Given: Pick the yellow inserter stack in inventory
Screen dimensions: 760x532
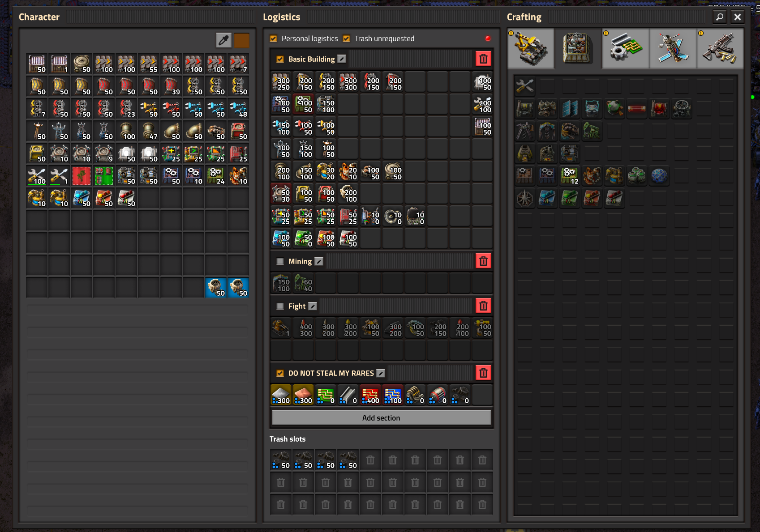Looking at the screenshot, I should (149, 109).
